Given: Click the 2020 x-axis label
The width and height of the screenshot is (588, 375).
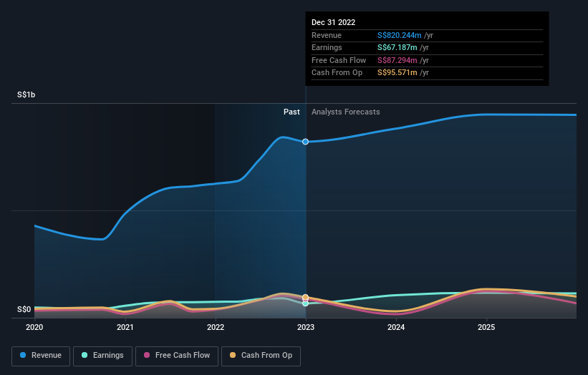Looking at the screenshot, I should point(34,327).
